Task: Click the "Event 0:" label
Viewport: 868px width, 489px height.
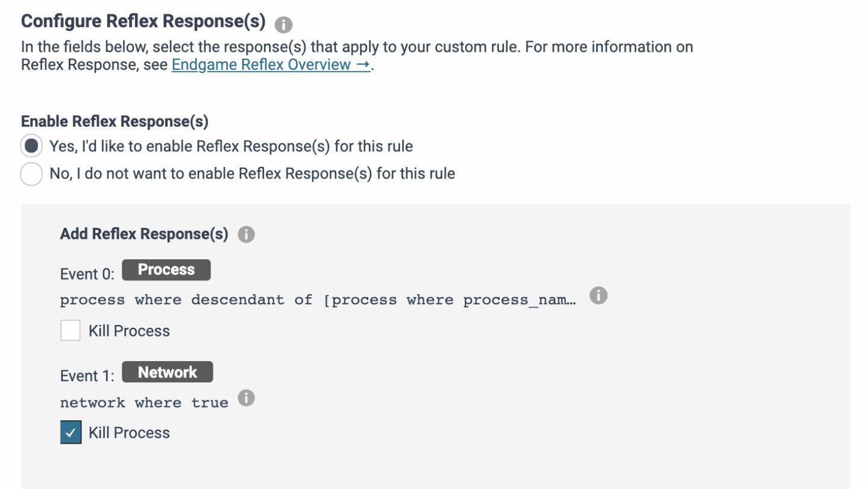Action: click(86, 273)
